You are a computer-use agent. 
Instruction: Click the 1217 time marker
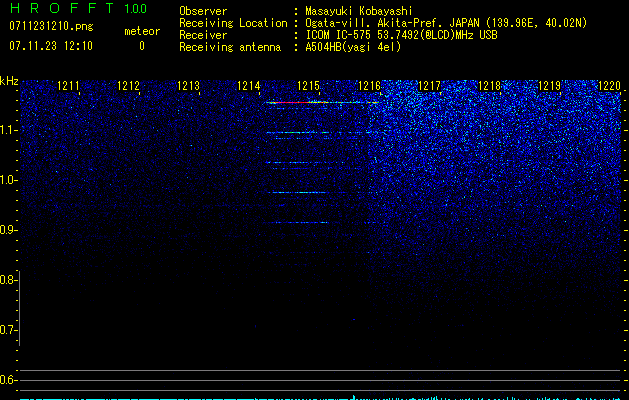pos(429,85)
